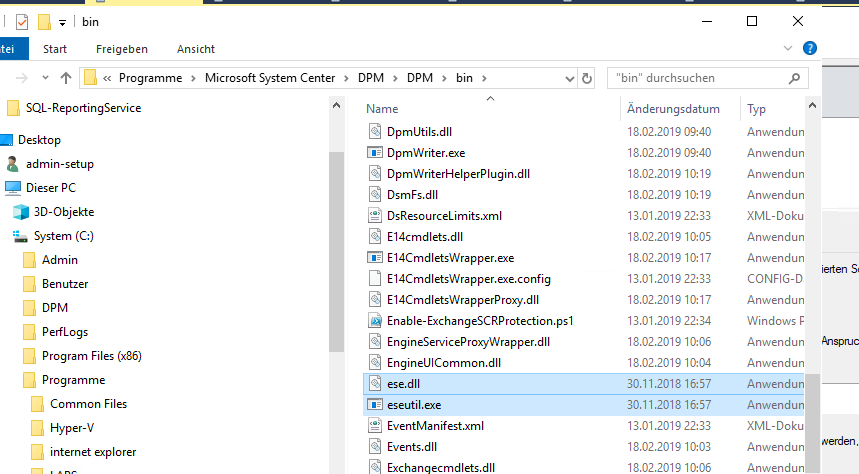Screen dimensions: 859x474
Task: Click the DsmFs.dll file icon
Action: [x=375, y=195]
